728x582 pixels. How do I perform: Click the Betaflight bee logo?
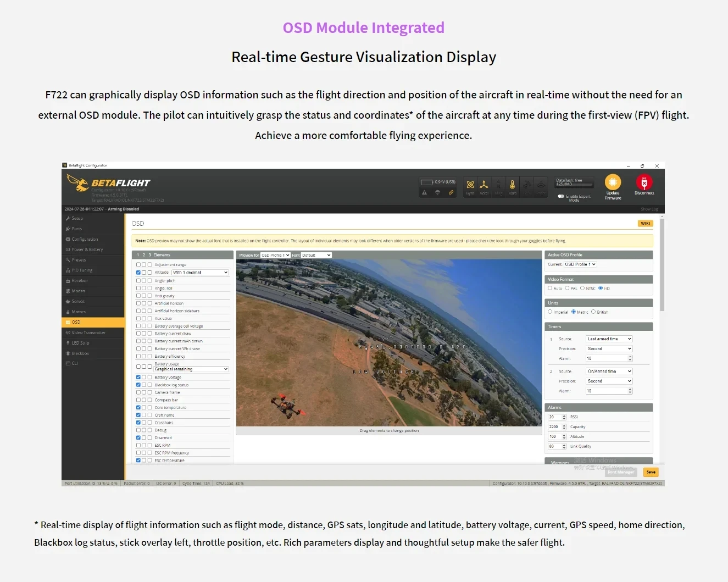(x=77, y=183)
